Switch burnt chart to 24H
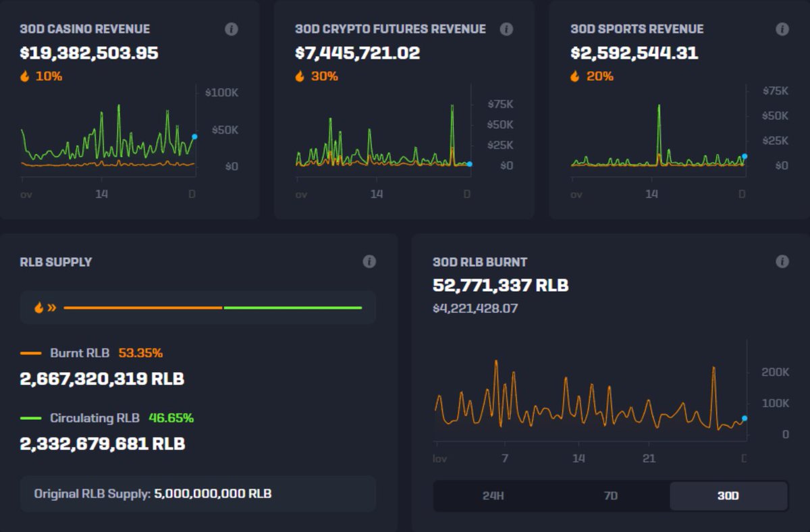 493,496
